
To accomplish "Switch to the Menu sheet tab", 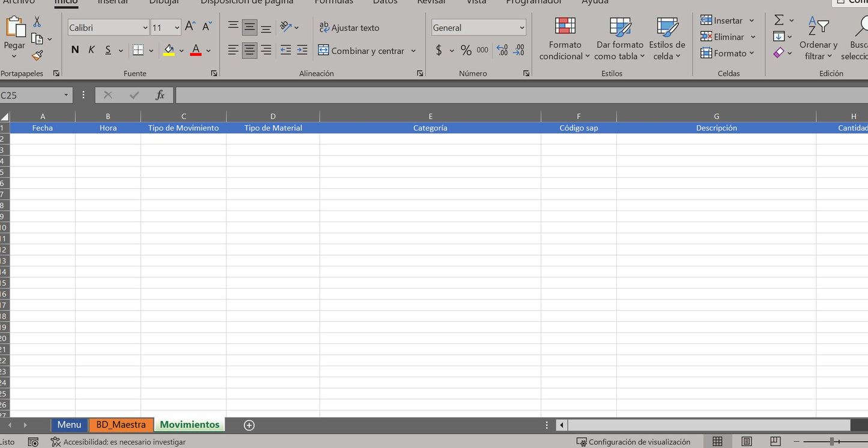I will pyautogui.click(x=69, y=425).
